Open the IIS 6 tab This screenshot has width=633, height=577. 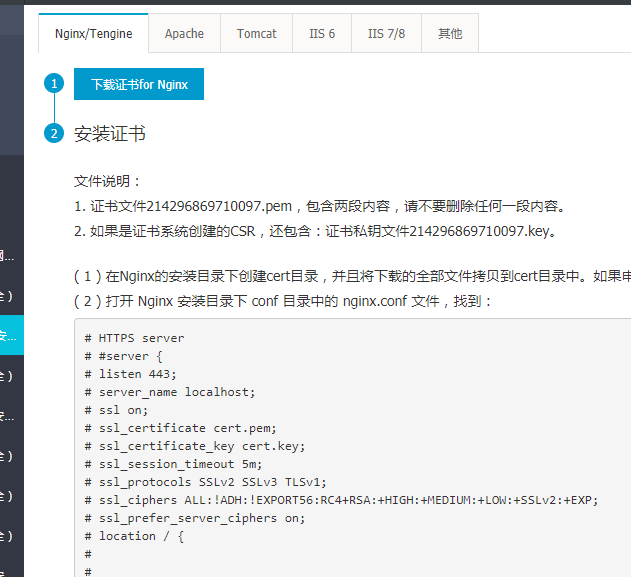[x=322, y=34]
